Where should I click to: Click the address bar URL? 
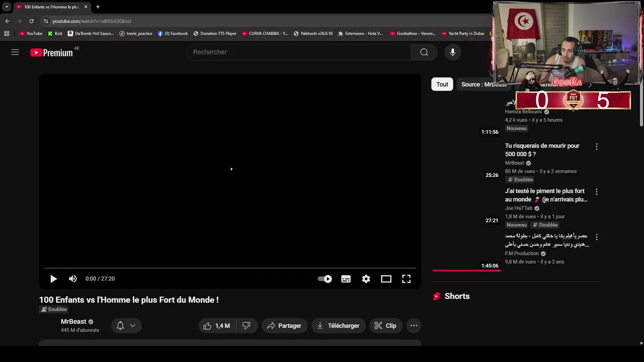pos(92,21)
